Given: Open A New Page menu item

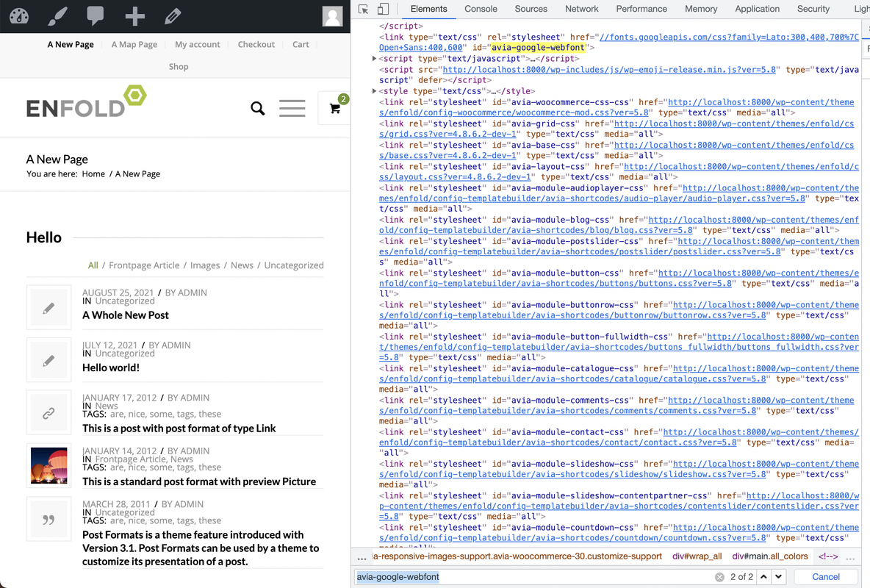Looking at the screenshot, I should [71, 44].
